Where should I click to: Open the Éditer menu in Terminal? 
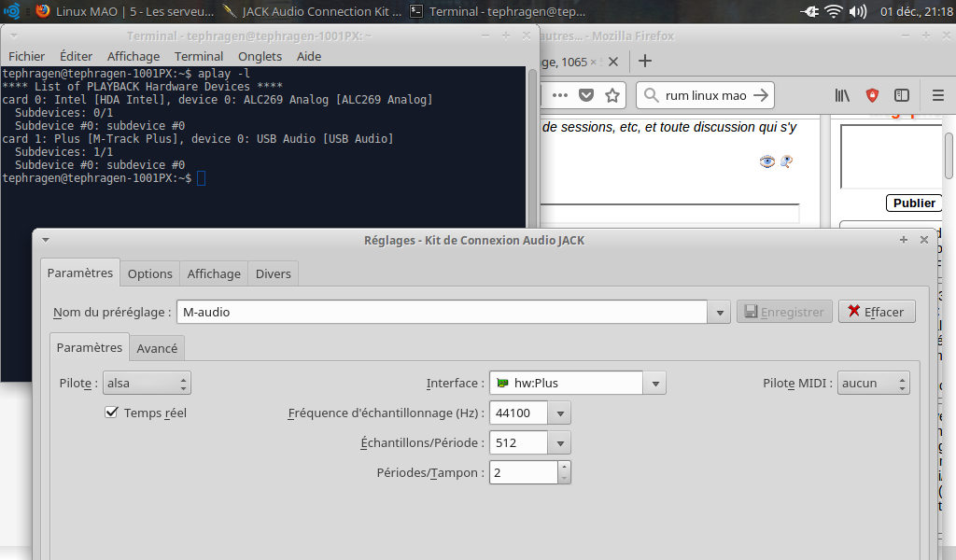(76, 56)
